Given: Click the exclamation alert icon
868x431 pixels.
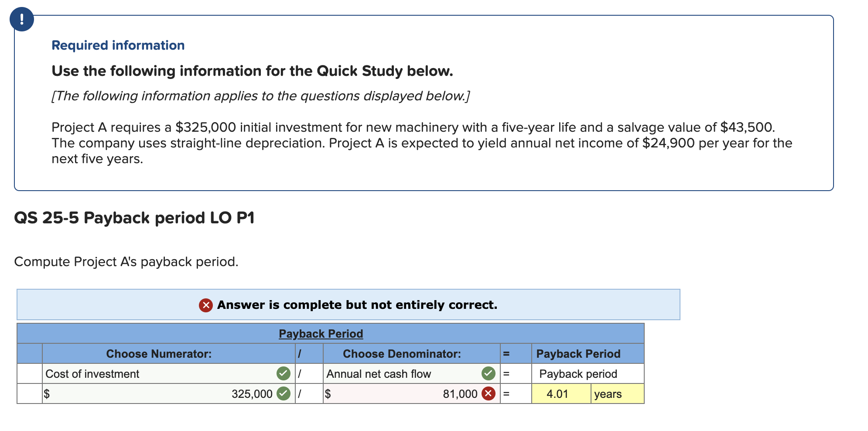Looking at the screenshot, I should click(x=23, y=19).
